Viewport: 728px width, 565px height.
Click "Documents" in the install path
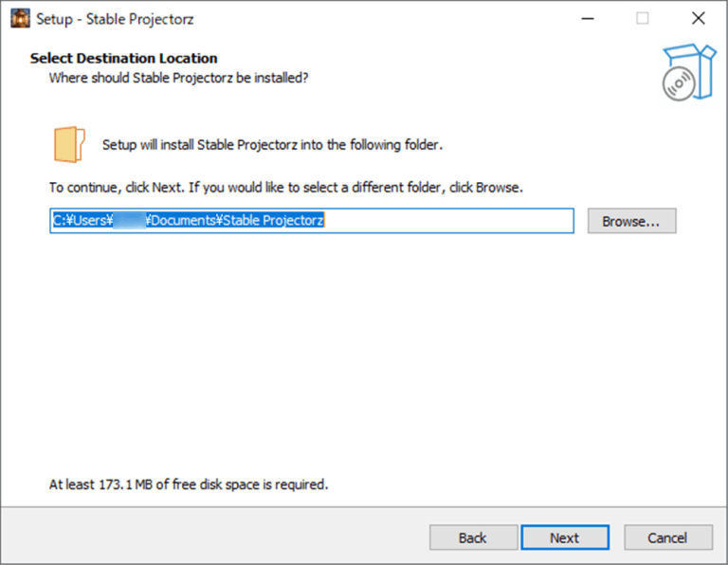coord(185,221)
